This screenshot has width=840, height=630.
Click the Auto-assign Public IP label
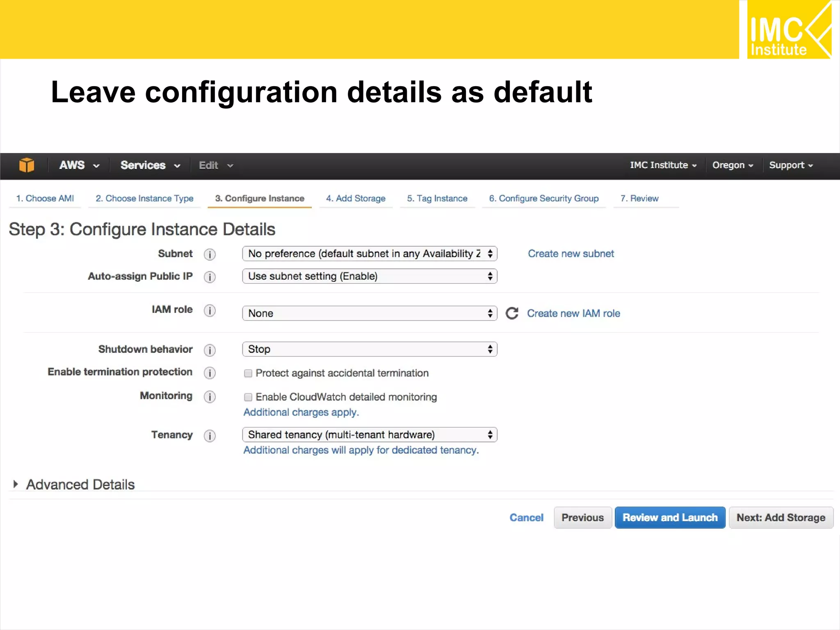(x=140, y=276)
